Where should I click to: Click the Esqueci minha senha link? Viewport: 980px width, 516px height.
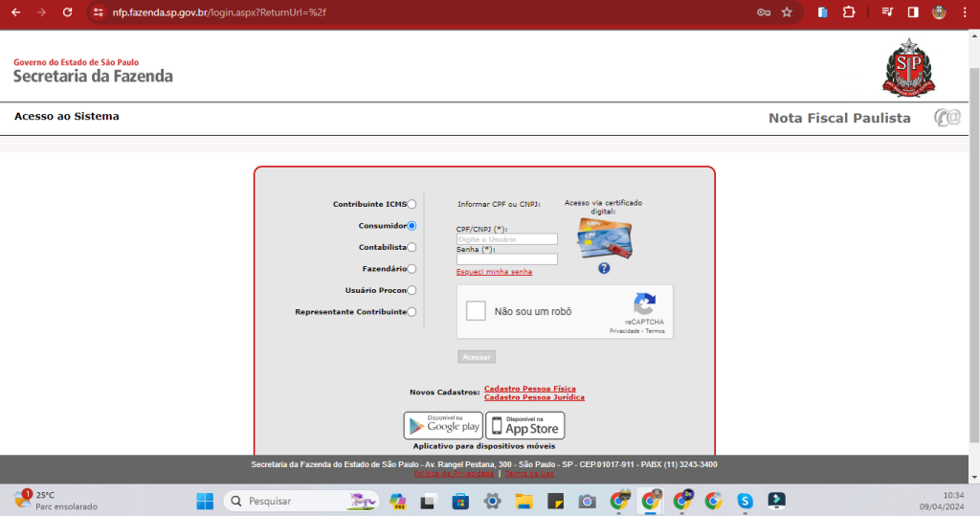(494, 272)
